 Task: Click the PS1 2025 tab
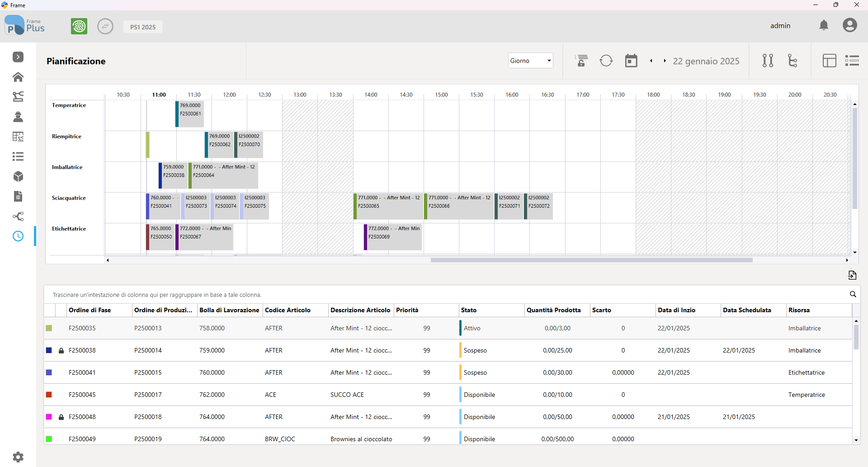[143, 27]
